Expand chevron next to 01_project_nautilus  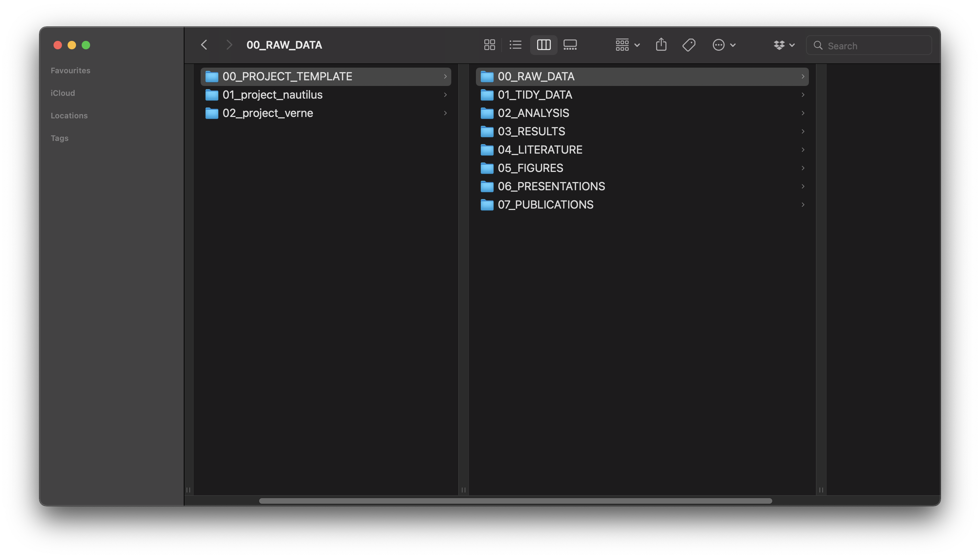pyautogui.click(x=445, y=95)
